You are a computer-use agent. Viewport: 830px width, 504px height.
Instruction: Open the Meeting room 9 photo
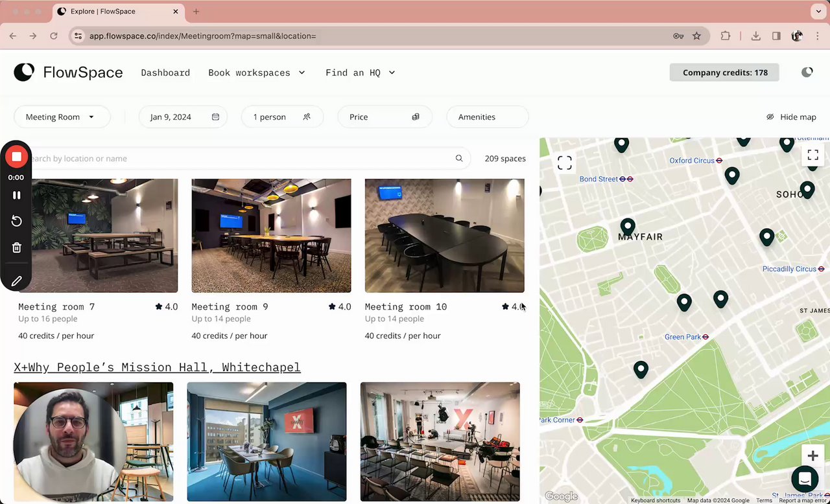[x=271, y=236]
